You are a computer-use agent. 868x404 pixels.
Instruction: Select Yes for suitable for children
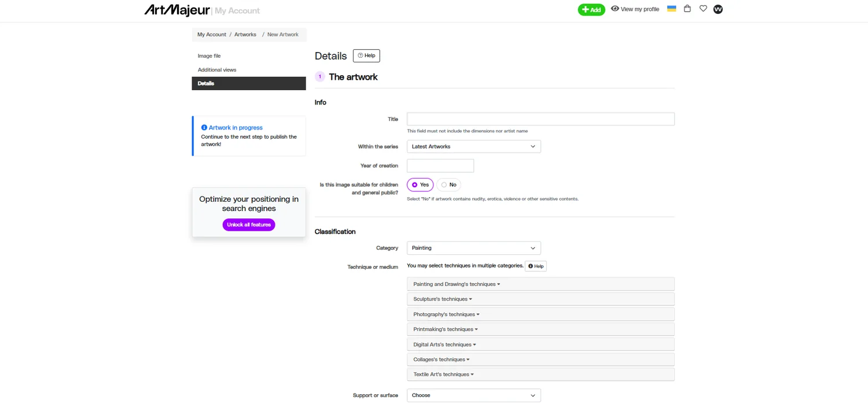pyautogui.click(x=420, y=185)
